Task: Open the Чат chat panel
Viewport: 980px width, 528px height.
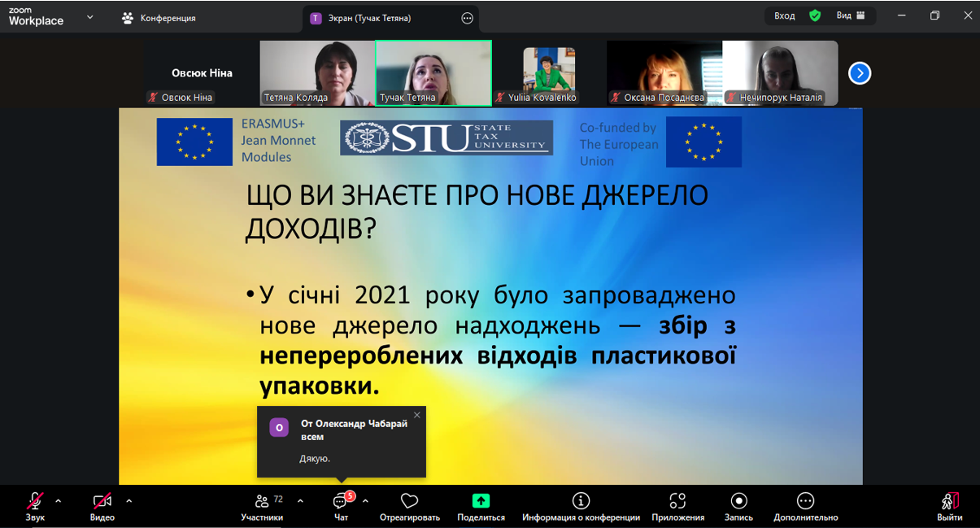Action: click(x=341, y=502)
